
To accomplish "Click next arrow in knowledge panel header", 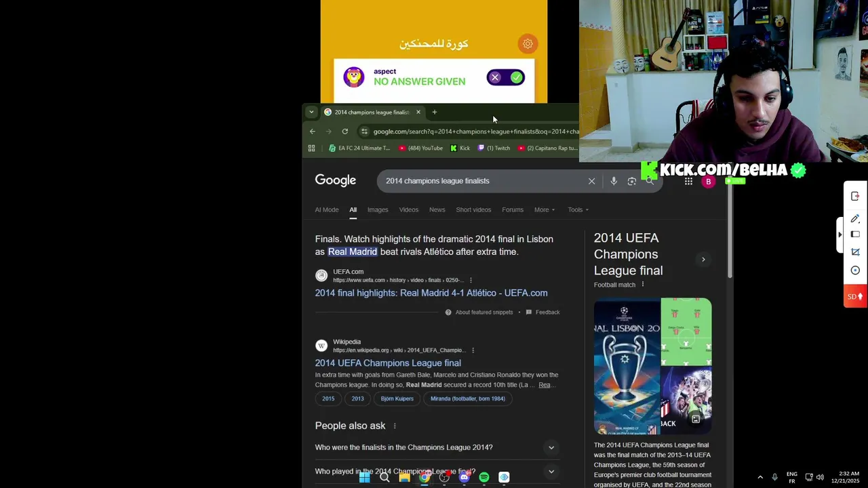I will pos(703,260).
